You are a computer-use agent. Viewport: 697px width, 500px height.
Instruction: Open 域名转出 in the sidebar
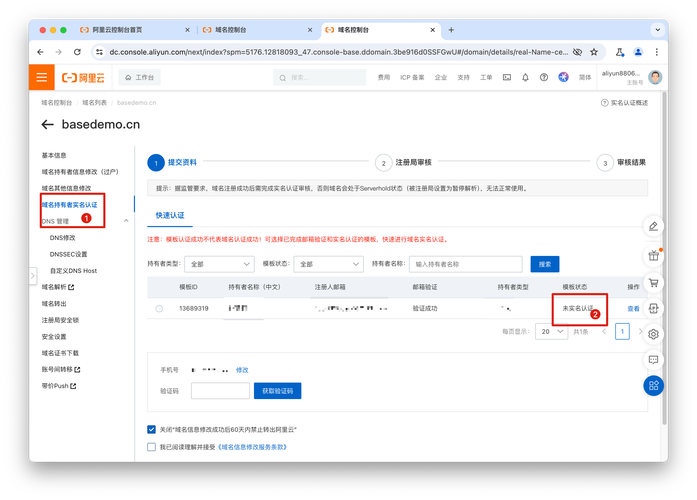point(54,304)
